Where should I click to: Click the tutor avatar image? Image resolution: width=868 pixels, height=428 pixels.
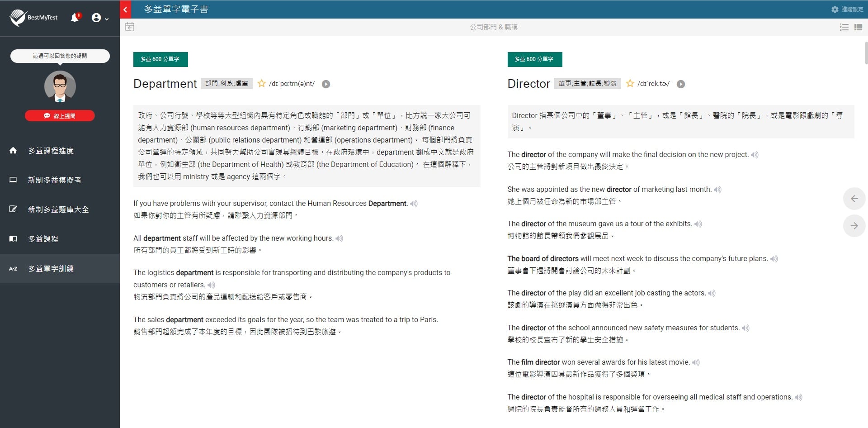pos(60,86)
